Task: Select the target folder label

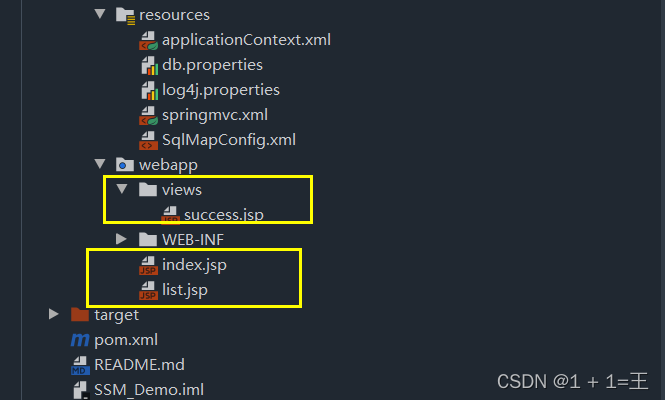Action: pos(116,315)
